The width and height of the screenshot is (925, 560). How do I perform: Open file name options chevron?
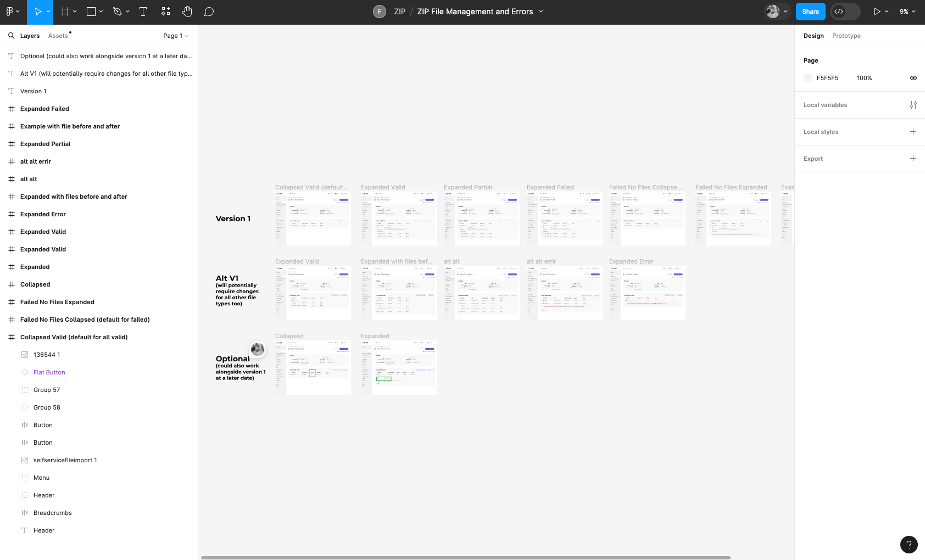(x=541, y=12)
